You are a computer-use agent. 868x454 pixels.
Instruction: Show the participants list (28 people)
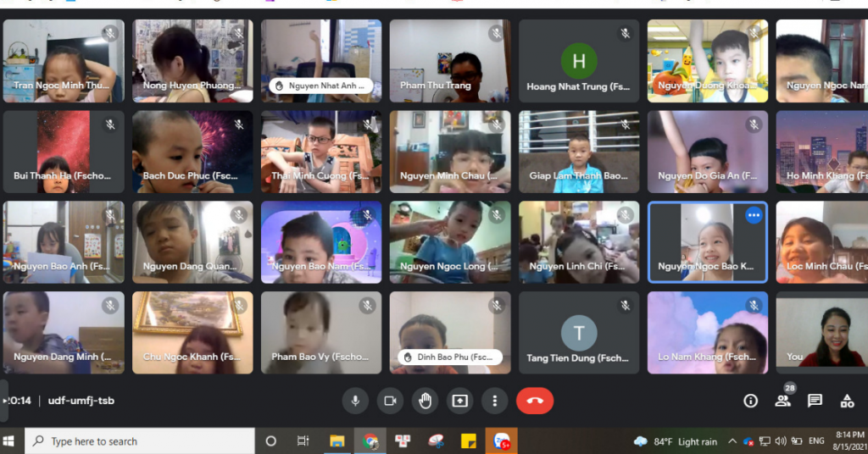coord(782,401)
